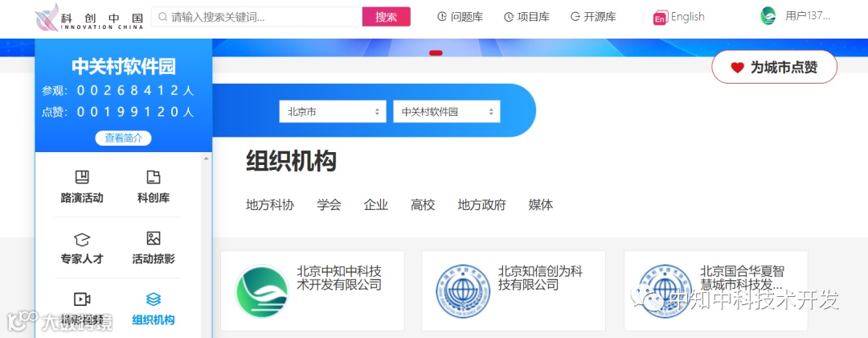Click the 科创库 sidebar label
Viewport: 868px width, 338px height.
pyautogui.click(x=154, y=198)
